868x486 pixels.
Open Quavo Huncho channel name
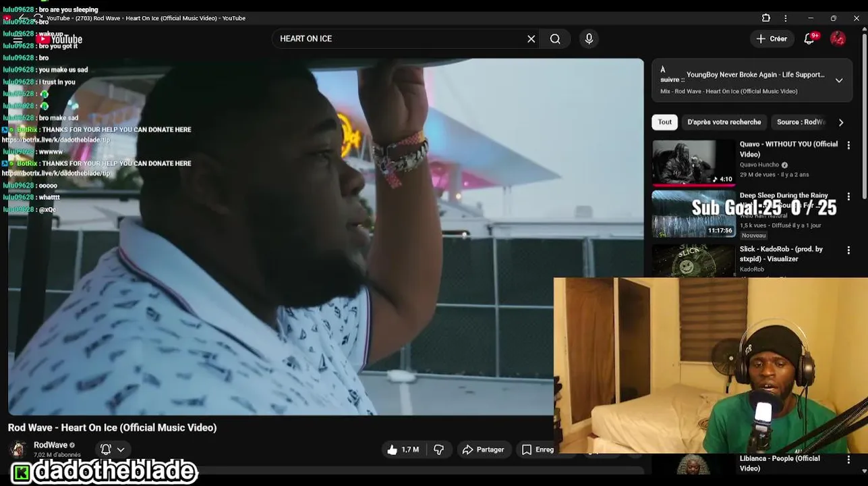click(x=759, y=165)
